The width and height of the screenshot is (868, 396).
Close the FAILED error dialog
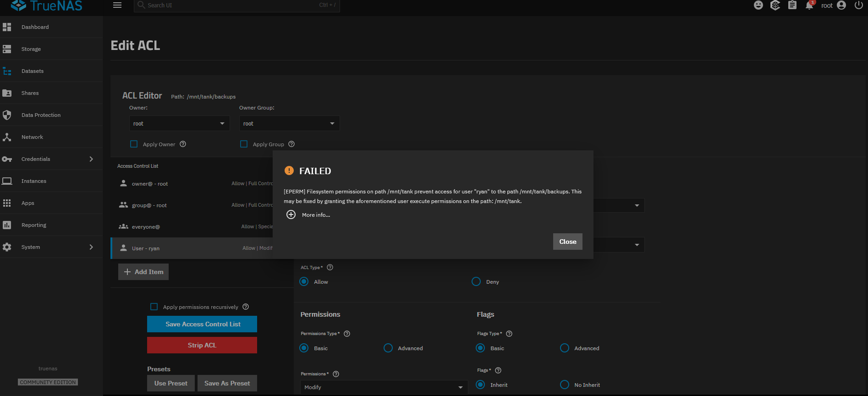567,242
